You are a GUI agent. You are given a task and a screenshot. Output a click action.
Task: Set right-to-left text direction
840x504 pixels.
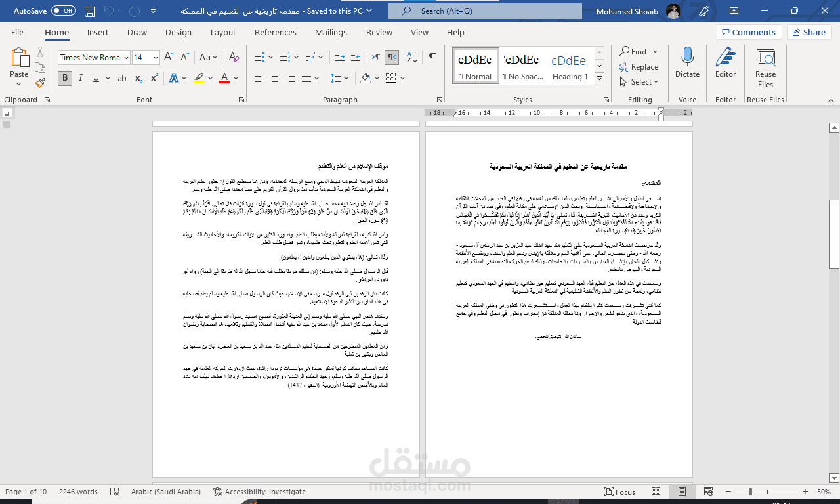click(392, 57)
